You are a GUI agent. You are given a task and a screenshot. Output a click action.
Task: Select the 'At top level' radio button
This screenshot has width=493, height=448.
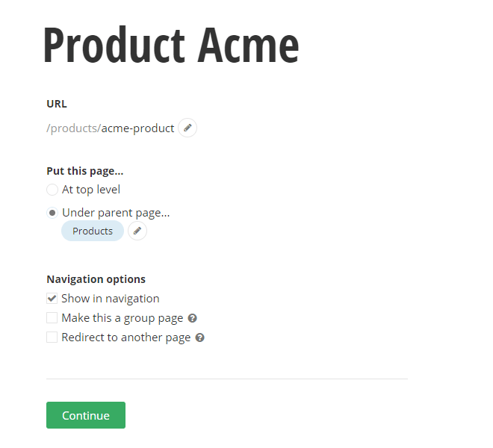tap(52, 190)
